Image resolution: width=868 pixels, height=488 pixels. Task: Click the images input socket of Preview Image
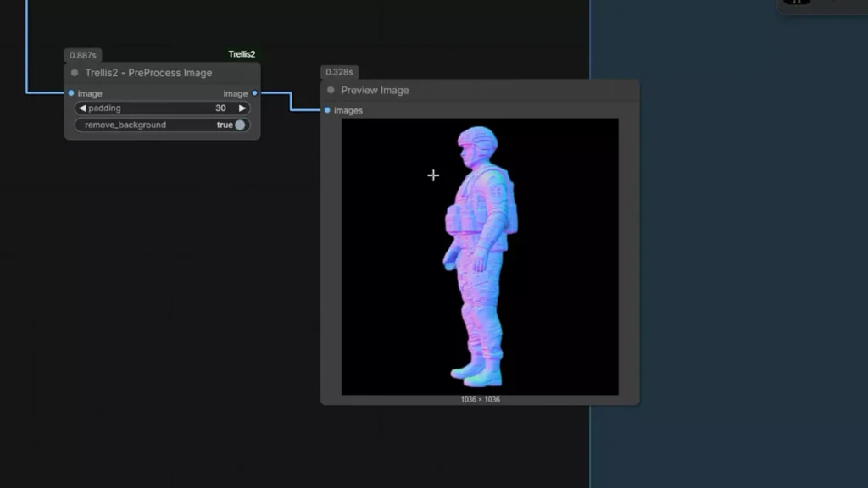pos(327,110)
